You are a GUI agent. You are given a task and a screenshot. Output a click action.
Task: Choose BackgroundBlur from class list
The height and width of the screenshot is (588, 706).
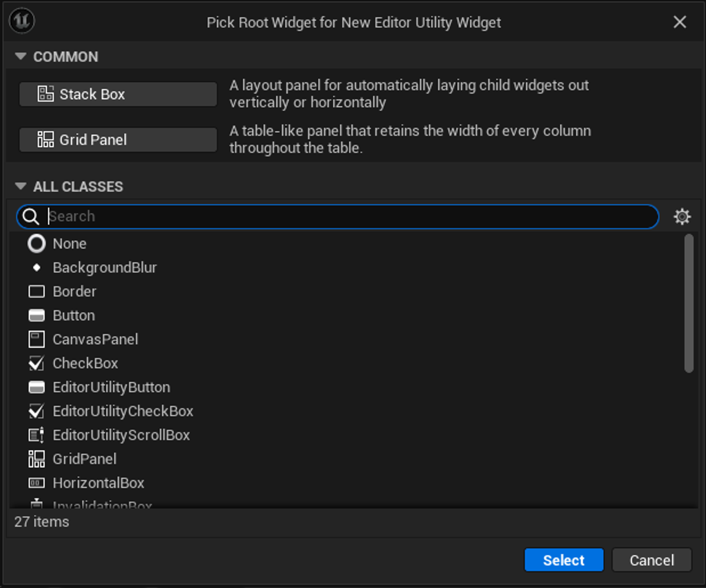tap(104, 268)
